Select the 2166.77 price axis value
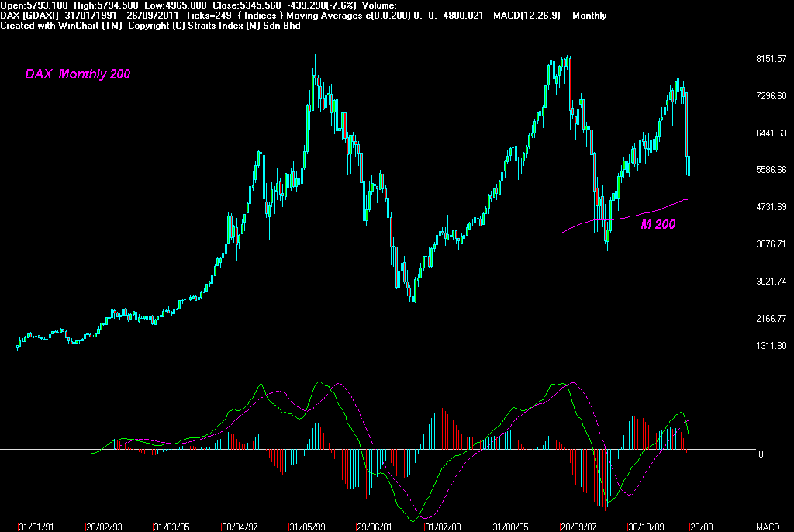 click(x=772, y=318)
